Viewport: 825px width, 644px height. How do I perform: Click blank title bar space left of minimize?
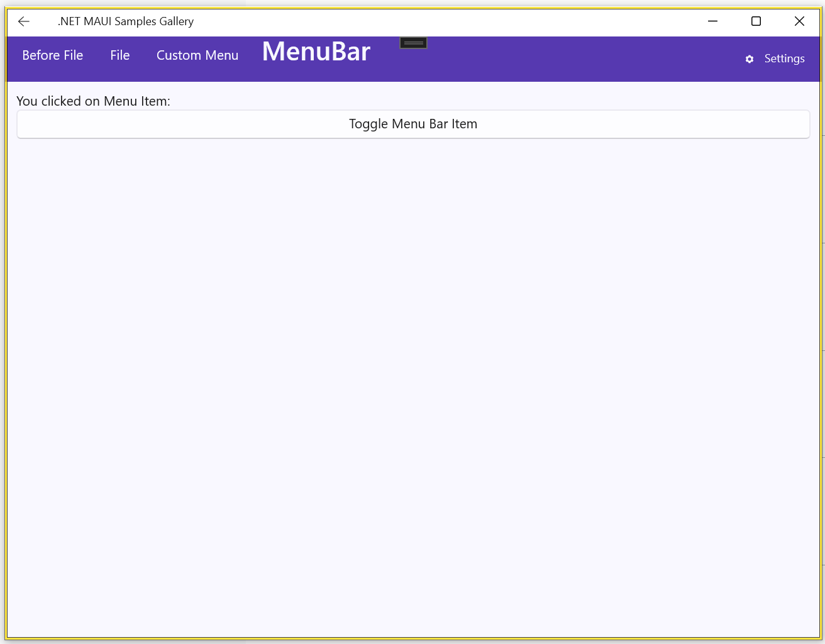pyautogui.click(x=503, y=21)
